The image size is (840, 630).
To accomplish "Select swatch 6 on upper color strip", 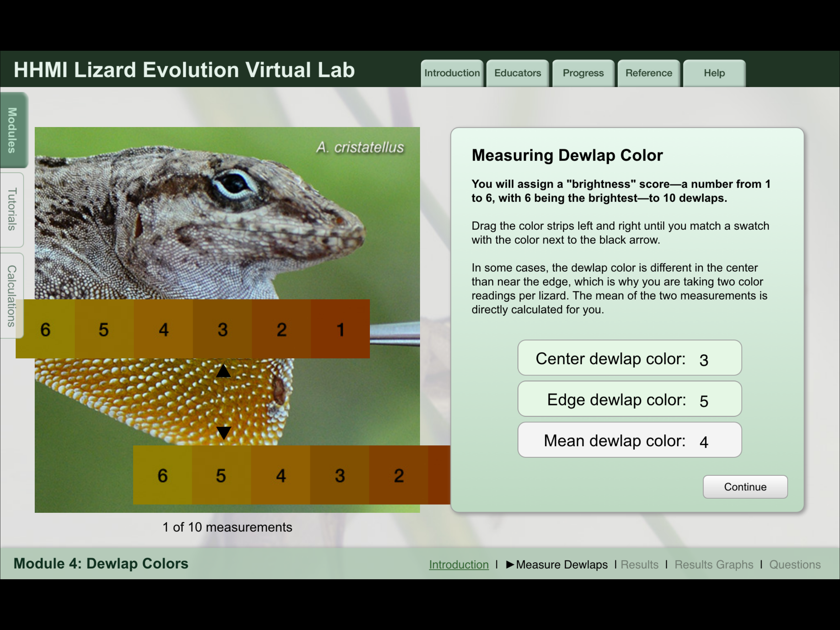I will coord(45,329).
